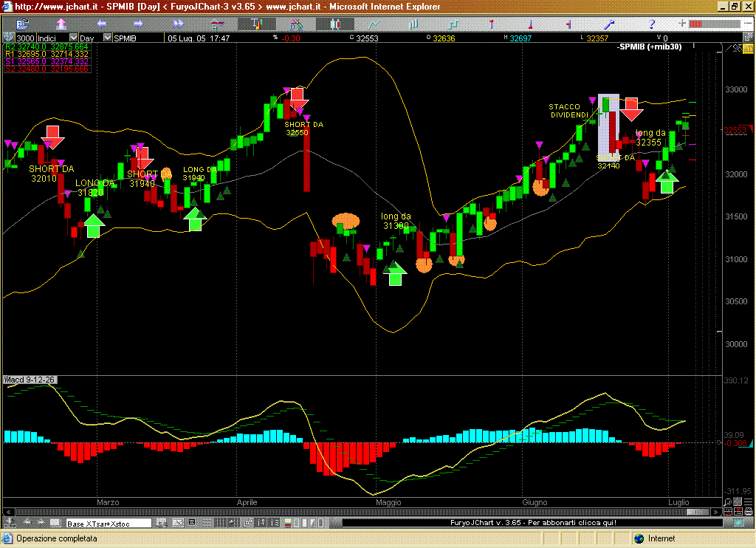The image size is (756, 548).
Task: Select the step line chart icon
Action: (453, 24)
